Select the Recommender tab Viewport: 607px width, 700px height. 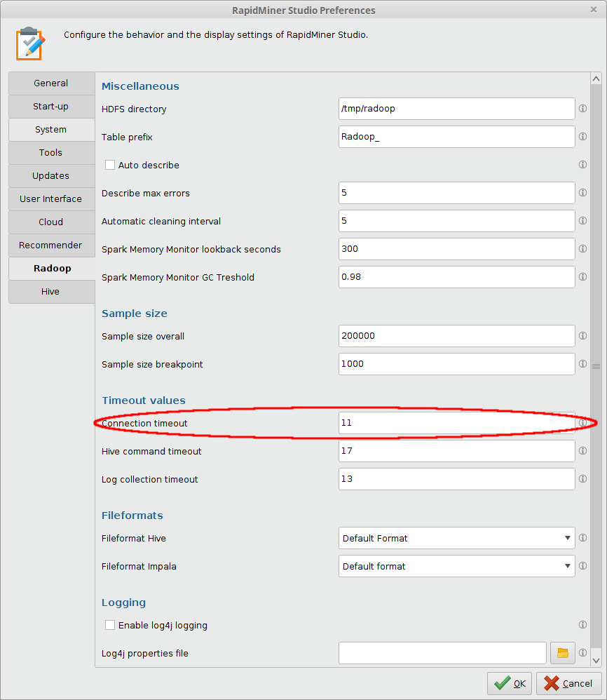coord(51,245)
